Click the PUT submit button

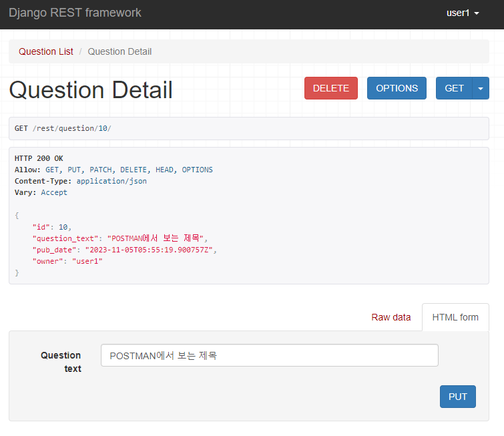click(457, 397)
